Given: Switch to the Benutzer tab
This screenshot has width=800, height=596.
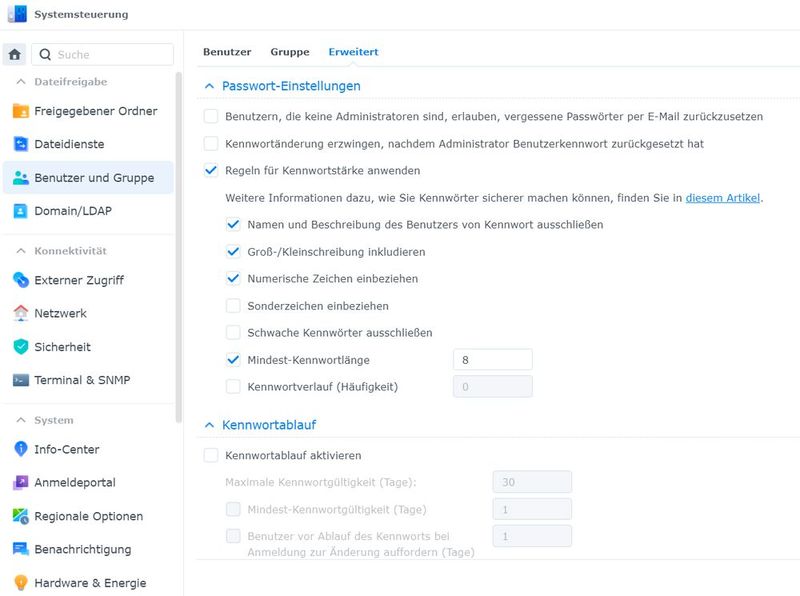Looking at the screenshot, I should tap(227, 52).
